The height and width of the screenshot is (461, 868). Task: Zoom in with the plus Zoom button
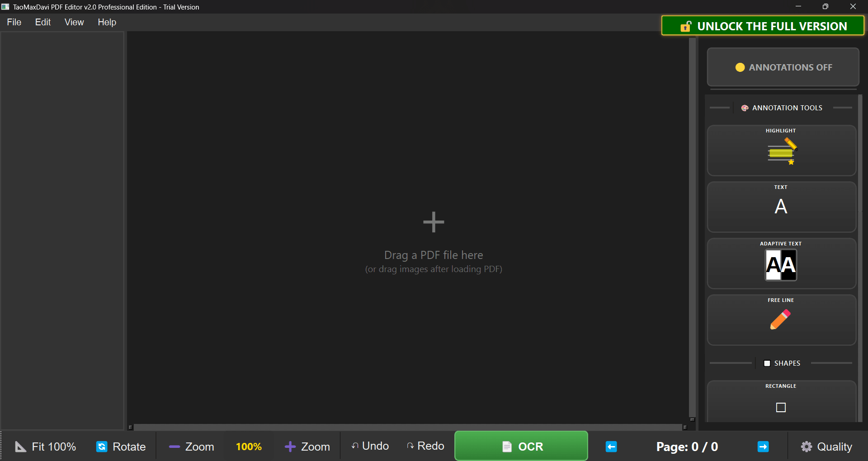[307, 447]
